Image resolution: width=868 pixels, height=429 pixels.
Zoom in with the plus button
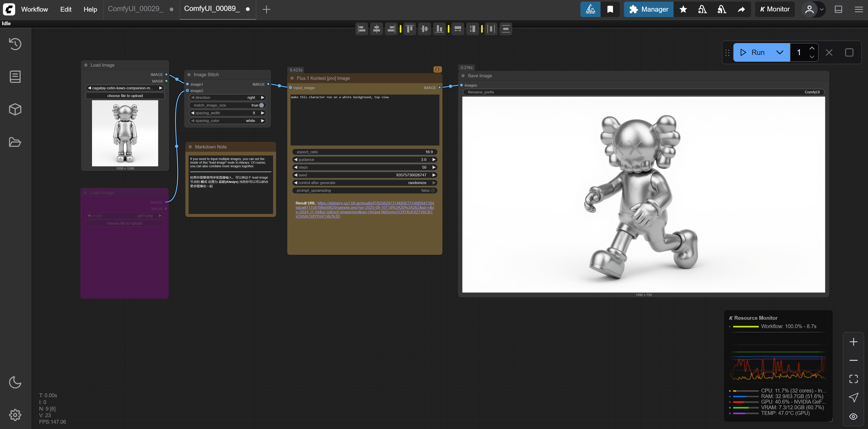point(853,342)
